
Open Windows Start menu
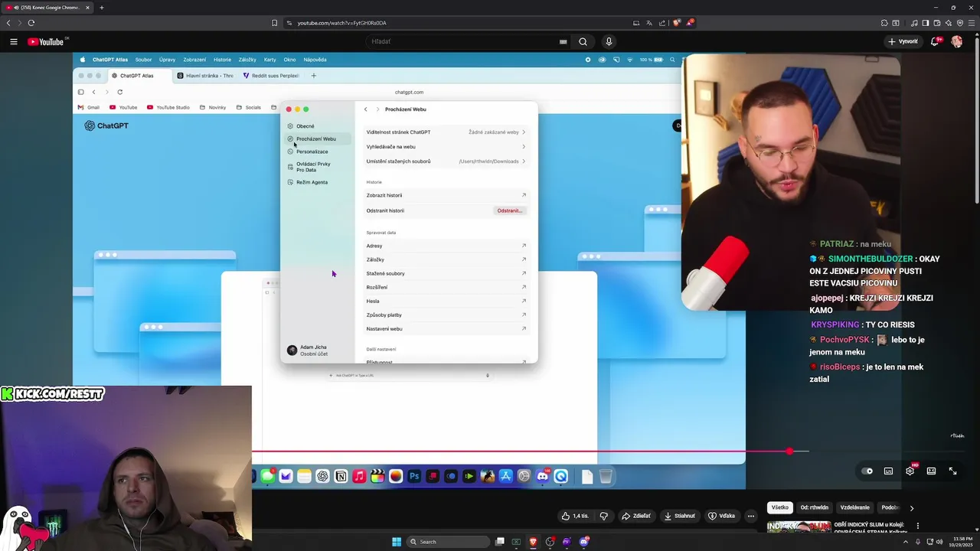[397, 542]
